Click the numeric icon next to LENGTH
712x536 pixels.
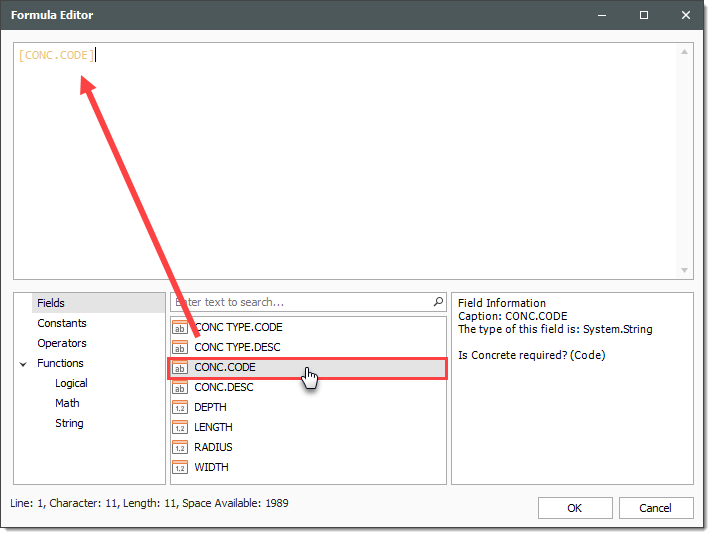180,428
